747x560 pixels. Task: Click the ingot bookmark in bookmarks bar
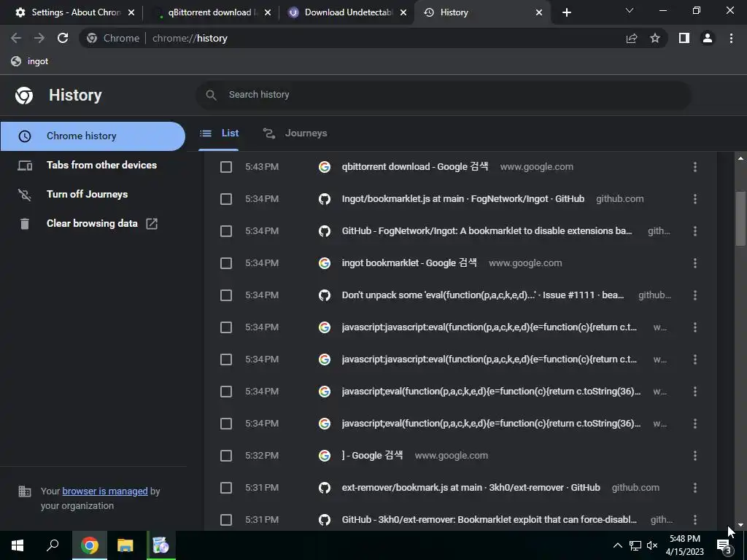(30, 61)
